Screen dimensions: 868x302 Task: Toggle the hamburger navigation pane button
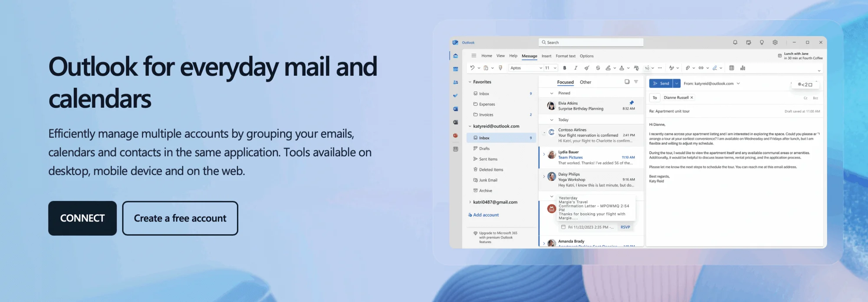473,56
